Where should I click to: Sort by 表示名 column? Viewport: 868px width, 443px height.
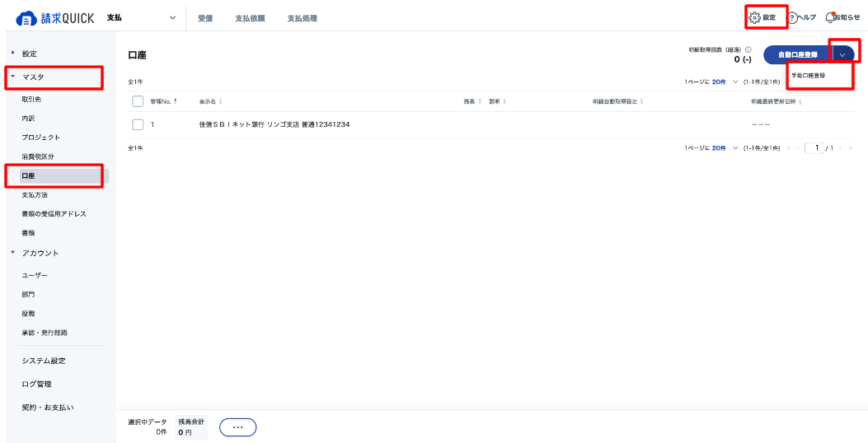221,102
